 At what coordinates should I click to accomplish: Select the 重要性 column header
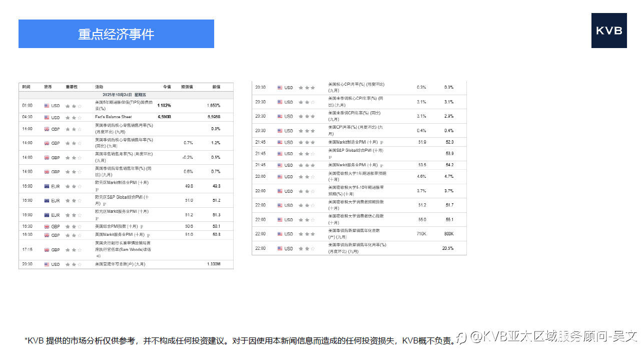72,87
